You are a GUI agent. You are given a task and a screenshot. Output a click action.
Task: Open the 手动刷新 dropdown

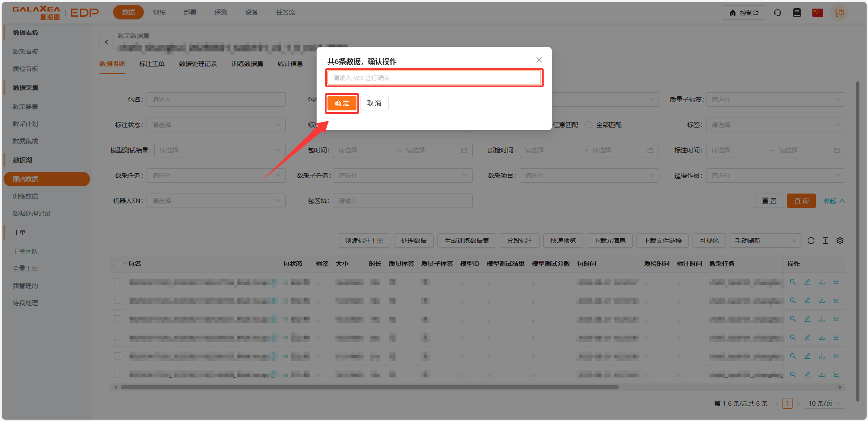pyautogui.click(x=765, y=241)
